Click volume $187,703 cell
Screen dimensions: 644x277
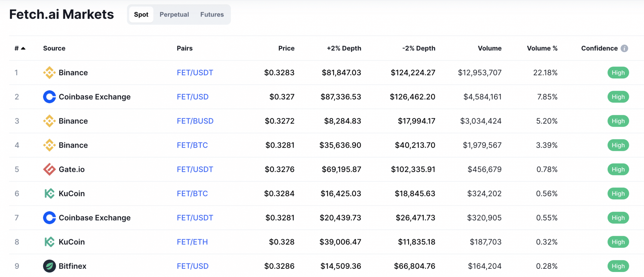[x=486, y=242]
